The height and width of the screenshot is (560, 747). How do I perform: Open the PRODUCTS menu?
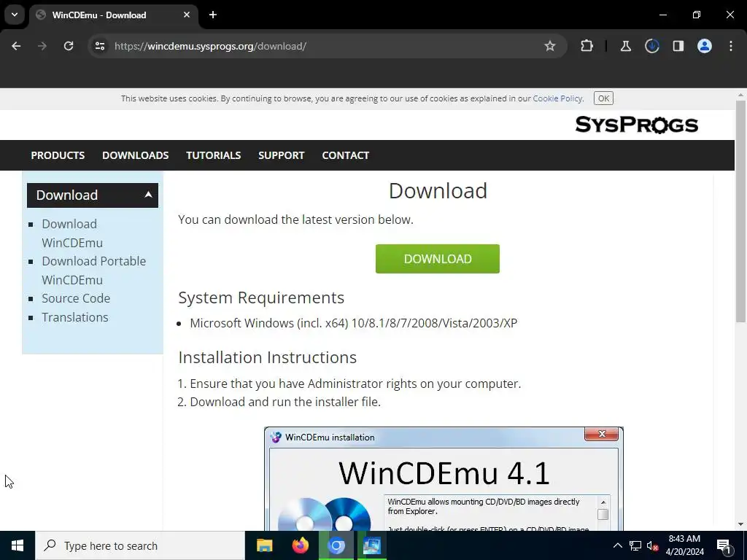(58, 155)
